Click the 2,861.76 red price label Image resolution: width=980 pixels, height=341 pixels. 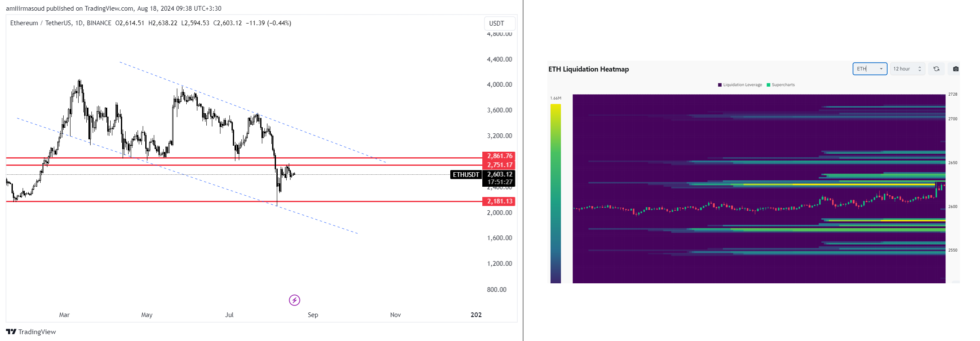point(499,156)
